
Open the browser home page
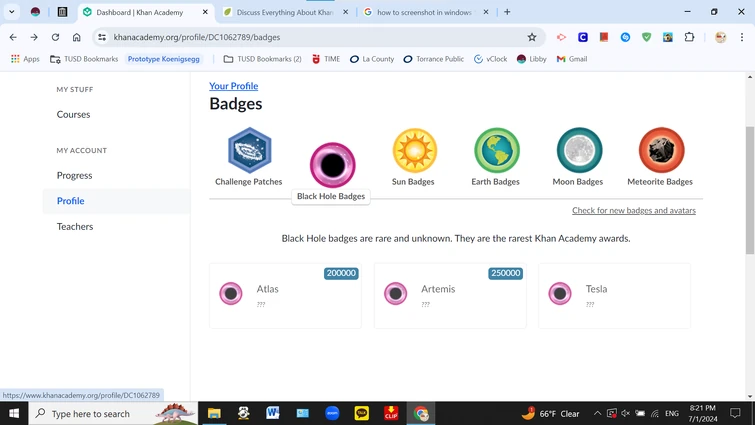(x=77, y=37)
